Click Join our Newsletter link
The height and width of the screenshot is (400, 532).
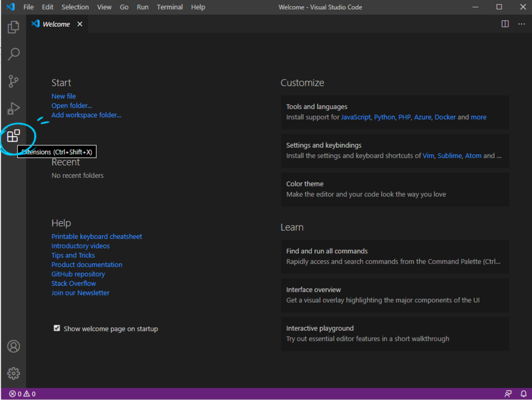click(x=80, y=293)
